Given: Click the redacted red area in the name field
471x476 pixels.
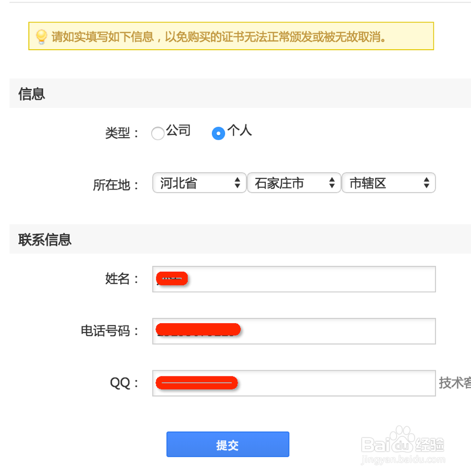Looking at the screenshot, I should click(172, 279).
